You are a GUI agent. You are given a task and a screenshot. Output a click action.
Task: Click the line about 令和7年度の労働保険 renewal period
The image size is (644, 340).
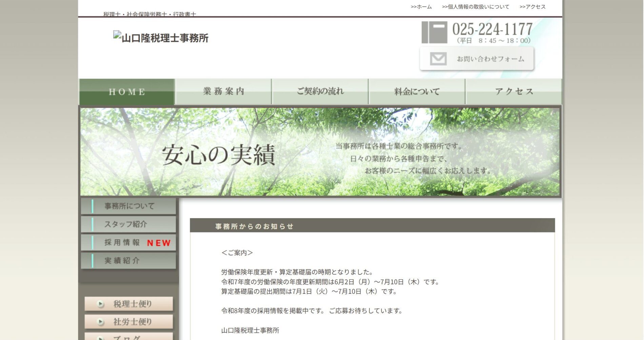click(331, 282)
